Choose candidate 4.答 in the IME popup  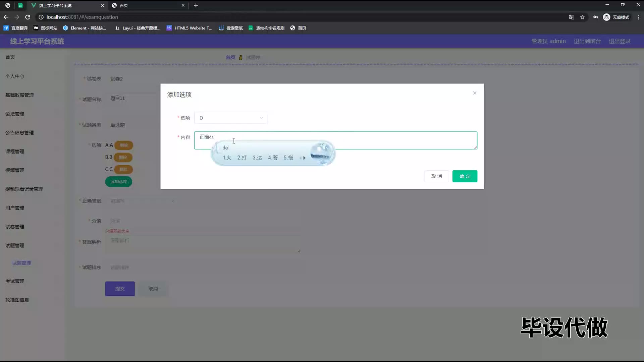pos(273,158)
